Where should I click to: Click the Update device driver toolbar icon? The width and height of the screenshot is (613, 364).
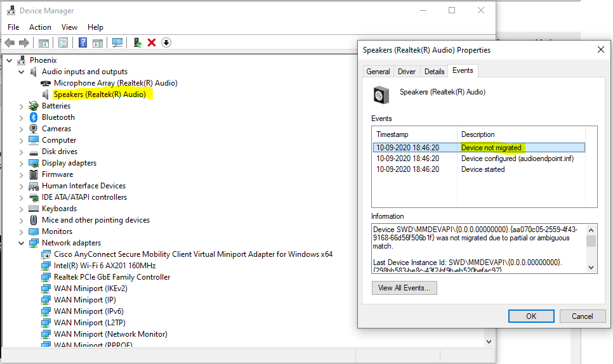coord(137,42)
